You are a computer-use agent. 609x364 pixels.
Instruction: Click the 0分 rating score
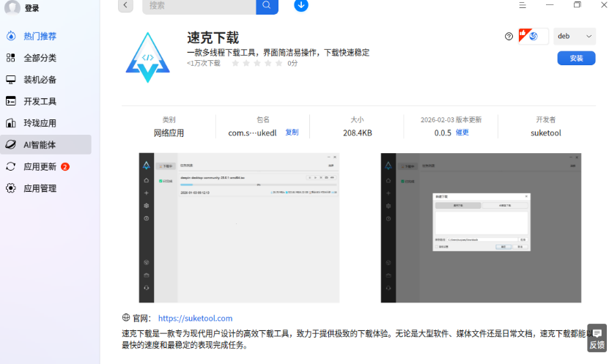[x=292, y=63]
